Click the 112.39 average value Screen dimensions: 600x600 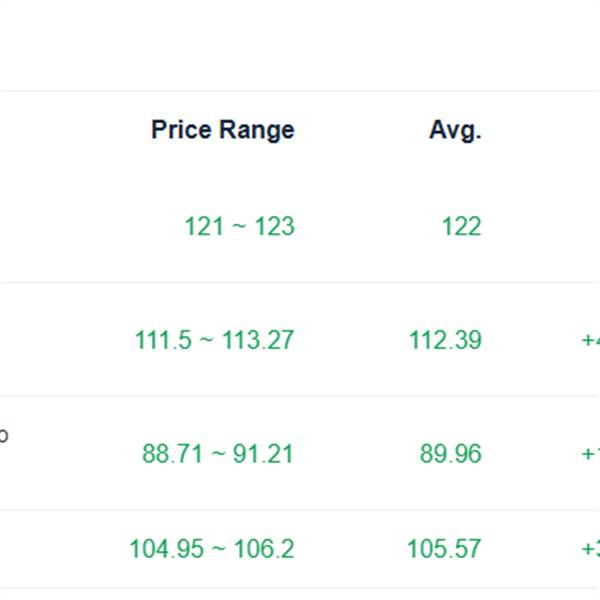coord(445,340)
